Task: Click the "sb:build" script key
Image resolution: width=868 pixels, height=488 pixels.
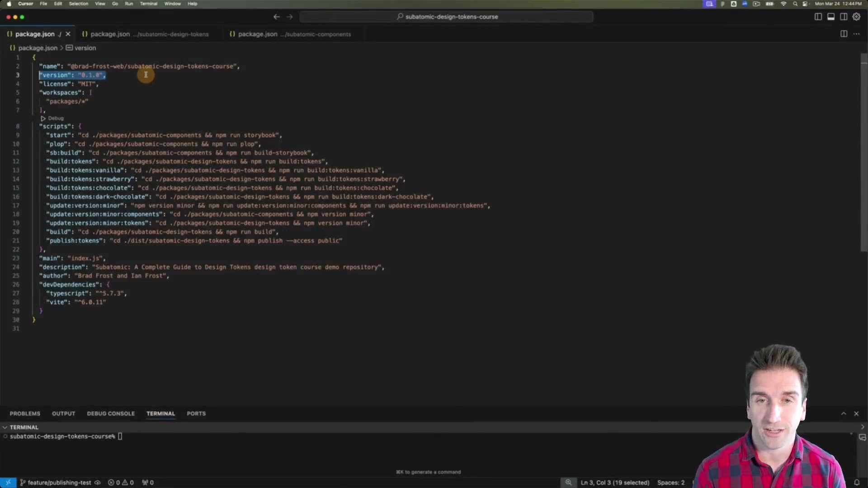Action: [x=63, y=153]
